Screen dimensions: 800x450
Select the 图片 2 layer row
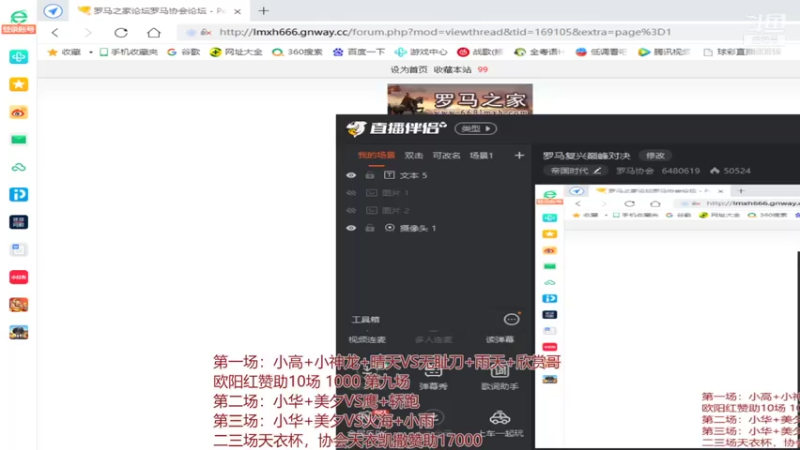[x=433, y=210]
